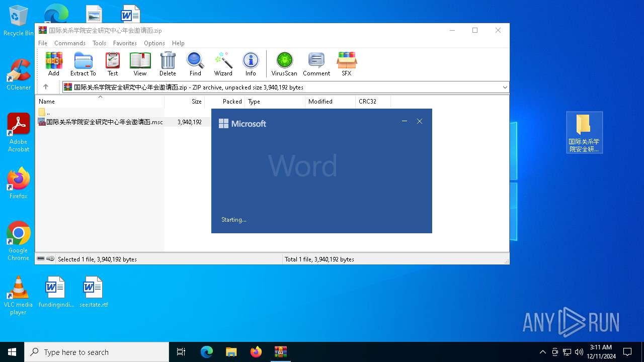Sort by the Type column header
644x362 pixels.
pyautogui.click(x=275, y=101)
